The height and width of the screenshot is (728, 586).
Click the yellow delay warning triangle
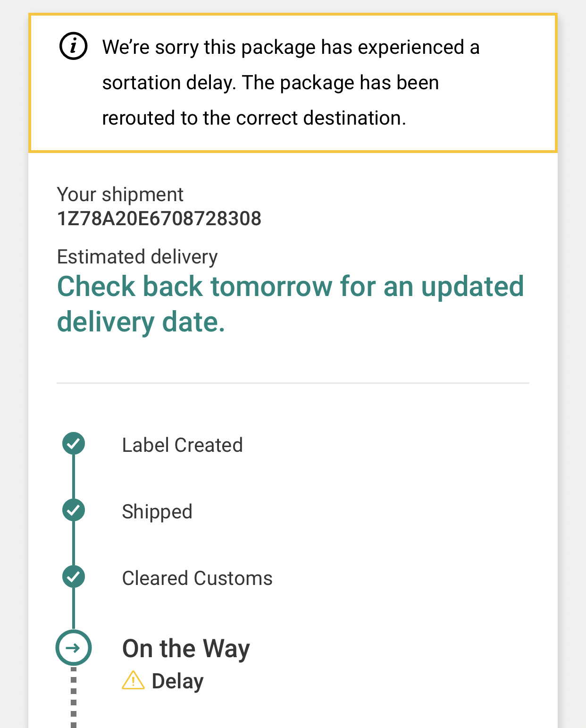133,681
